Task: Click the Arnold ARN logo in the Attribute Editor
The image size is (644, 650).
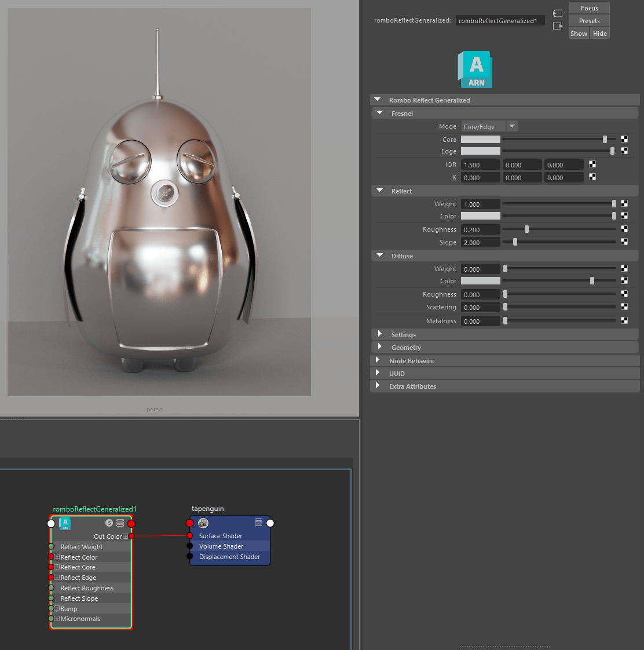Action: pos(475,69)
